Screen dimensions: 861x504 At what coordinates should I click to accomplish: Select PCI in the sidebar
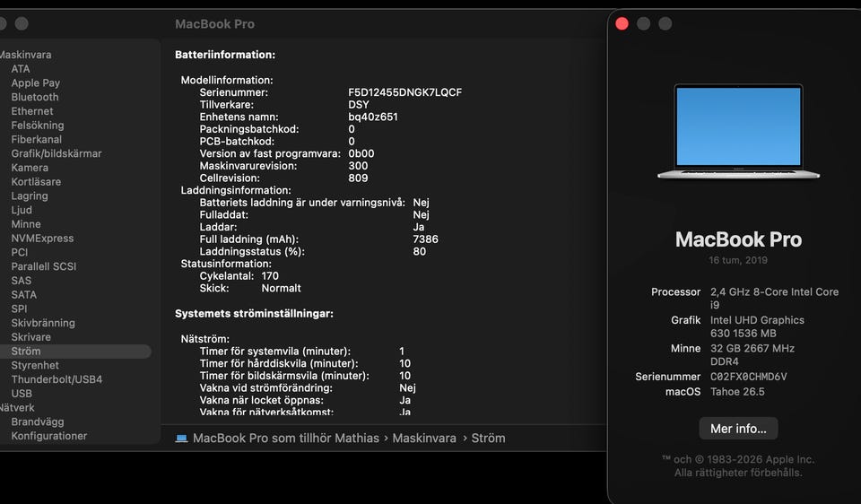[19, 252]
